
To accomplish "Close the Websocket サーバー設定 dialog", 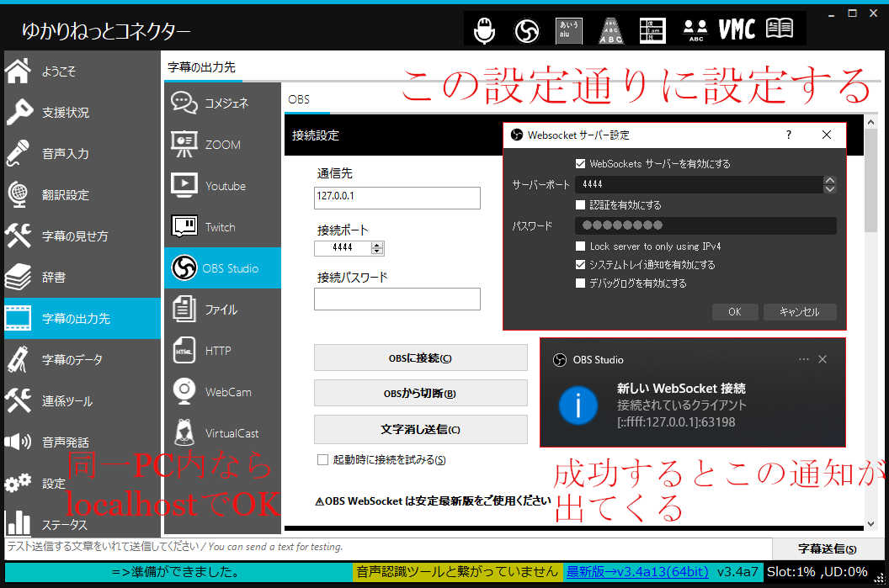I will 827,135.
